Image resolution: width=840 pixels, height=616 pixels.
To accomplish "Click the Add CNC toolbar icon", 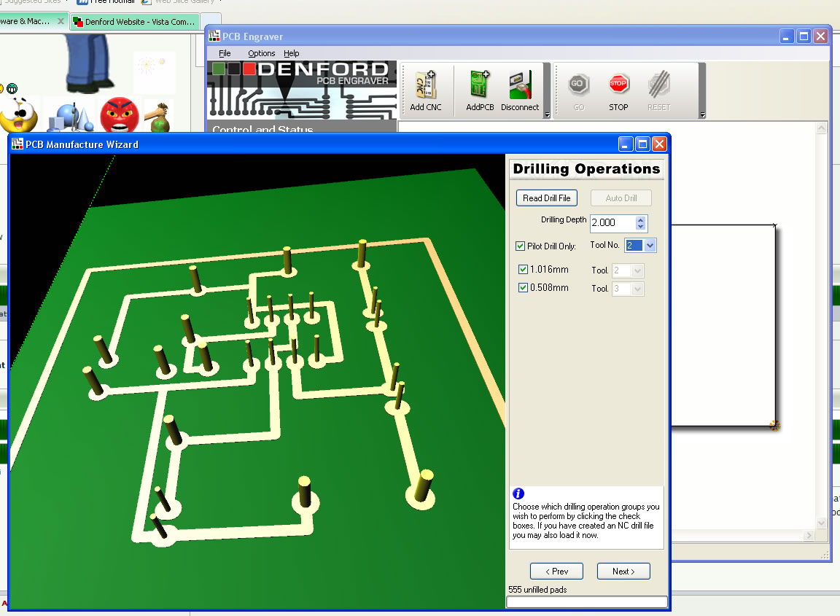I will click(426, 86).
